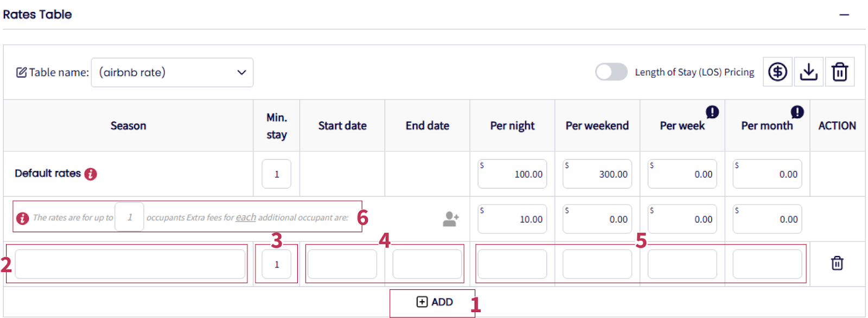Screen dimensions: 868x318
Task: Click the Per month warning icon
Action: 797,112
